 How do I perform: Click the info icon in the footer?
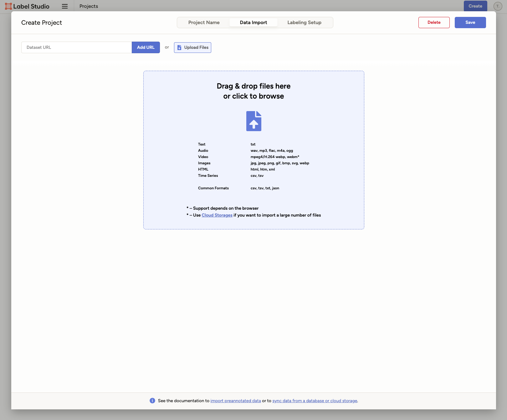coord(152,401)
